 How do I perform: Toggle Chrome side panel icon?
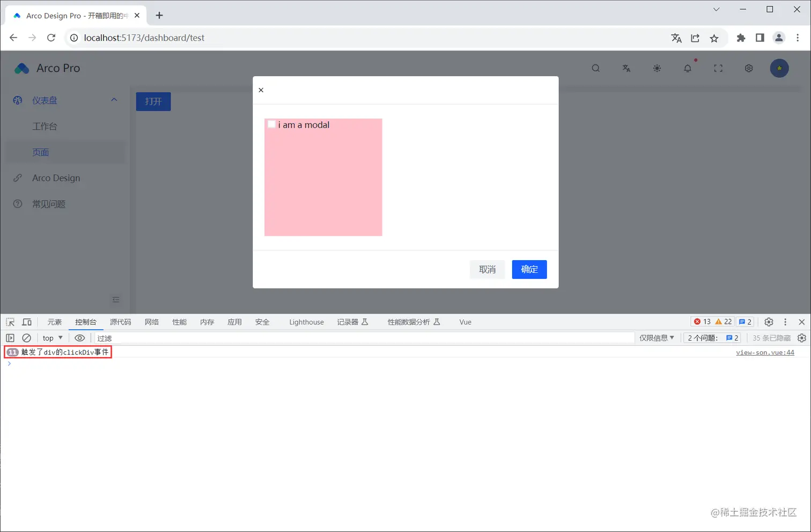tap(760, 38)
